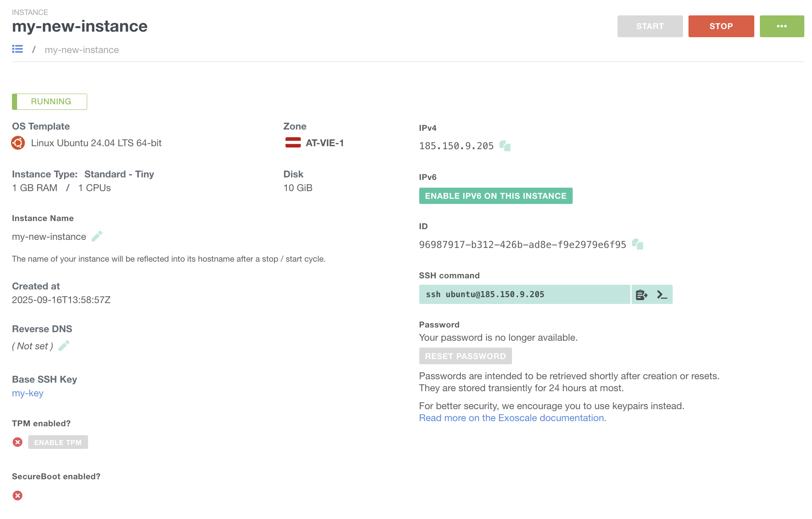Image resolution: width=812 pixels, height=519 pixels.
Task: Edit the Reverse DNS setting
Action: (64, 346)
